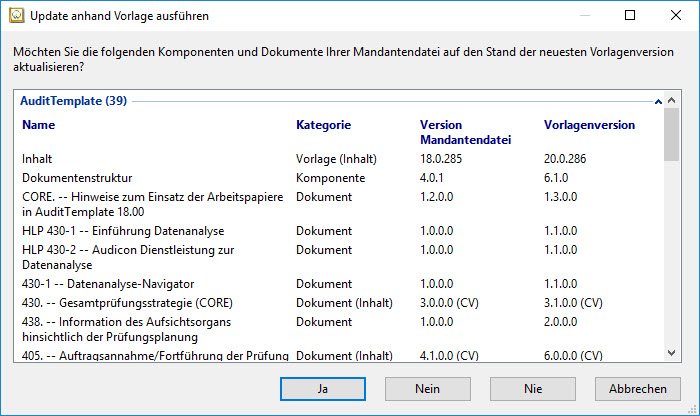Confirm the update with Ja

pos(322,388)
